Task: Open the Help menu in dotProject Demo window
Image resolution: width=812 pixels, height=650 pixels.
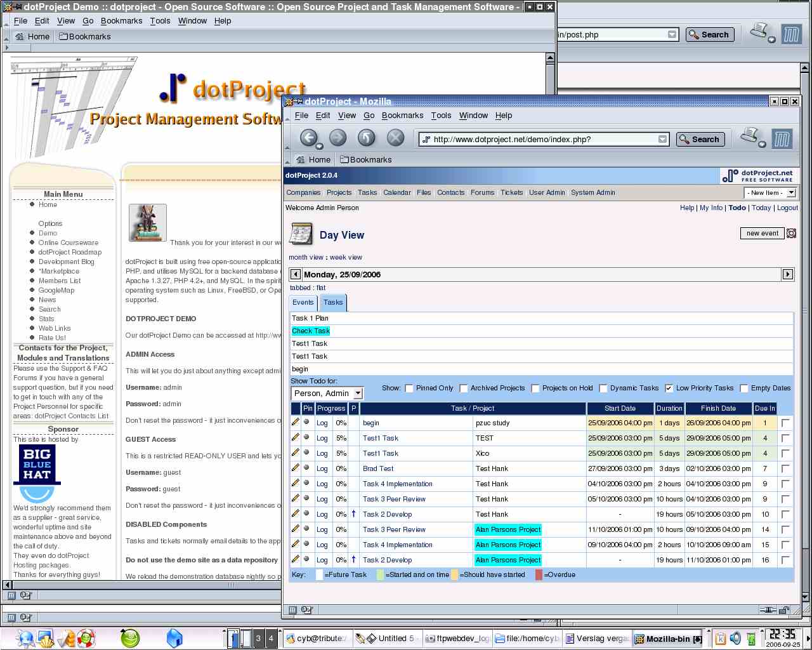Action: tap(223, 21)
